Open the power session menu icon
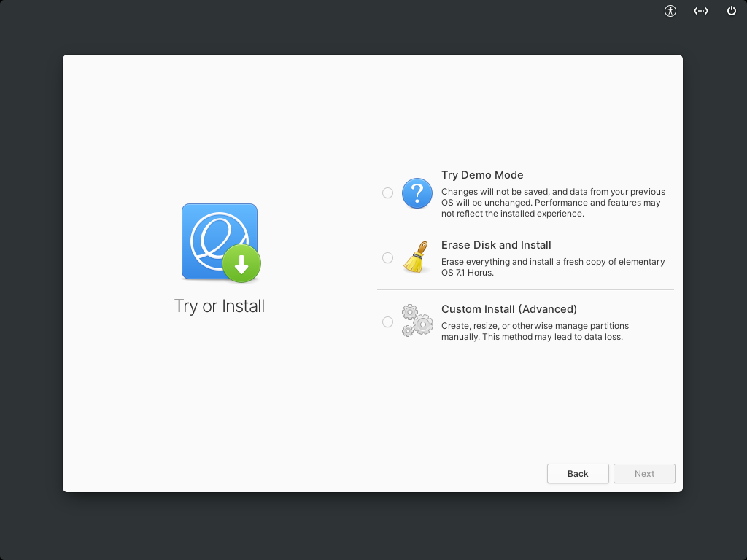This screenshot has height=560, width=747. click(x=731, y=11)
